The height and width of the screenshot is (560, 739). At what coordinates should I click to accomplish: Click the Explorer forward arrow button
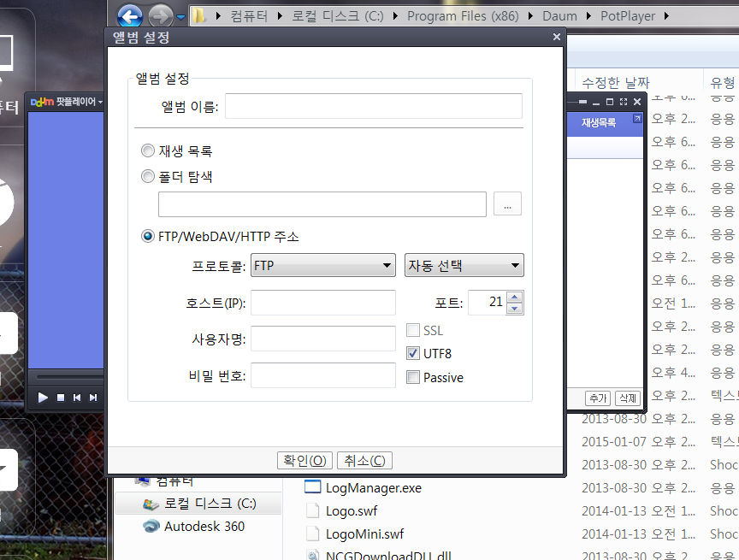[160, 16]
